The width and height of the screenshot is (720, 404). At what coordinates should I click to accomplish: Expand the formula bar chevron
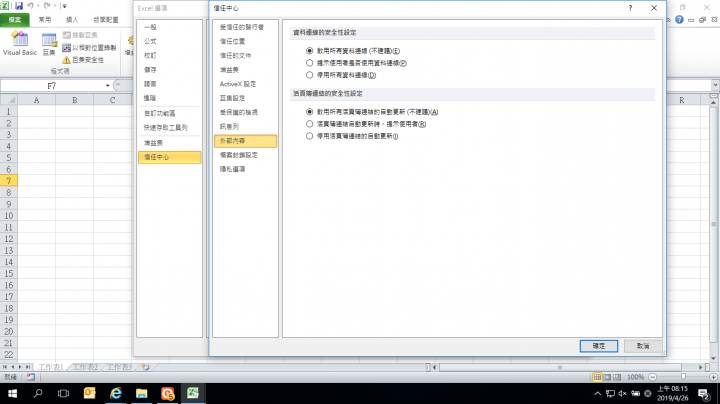click(x=715, y=85)
